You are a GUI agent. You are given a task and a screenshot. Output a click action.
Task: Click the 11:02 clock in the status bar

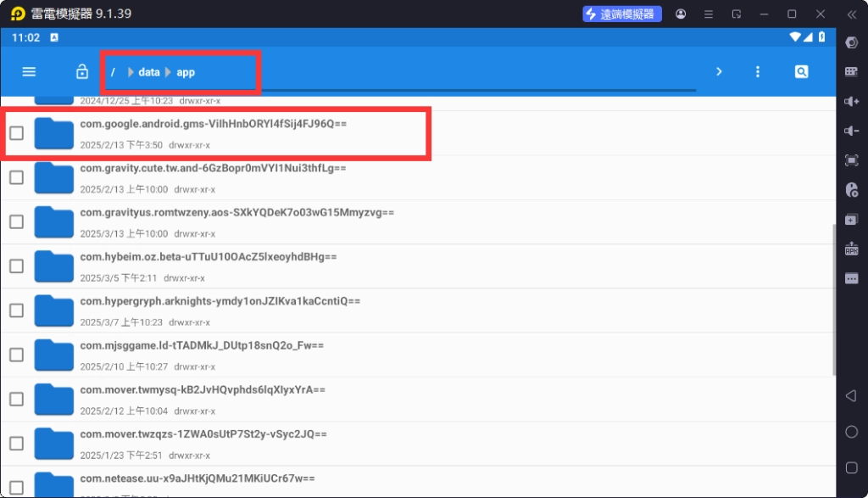pyautogui.click(x=25, y=37)
